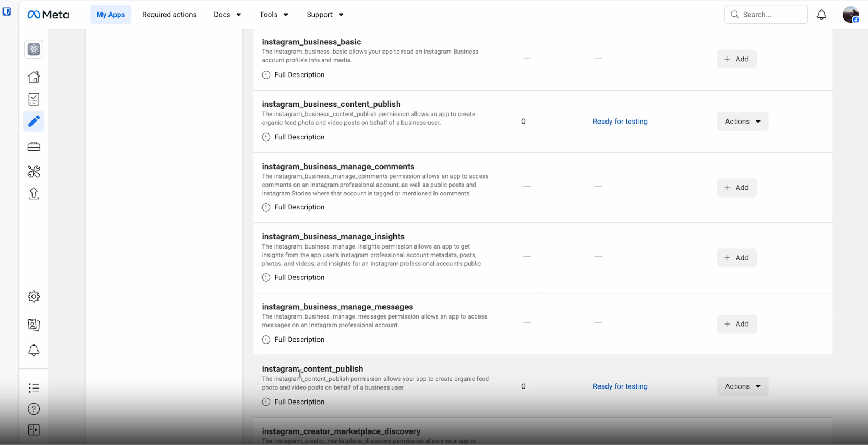Viewport: 868px width, 445px height.
Task: Open Full Description for instagram_business_manage_comments
Action: pos(299,207)
